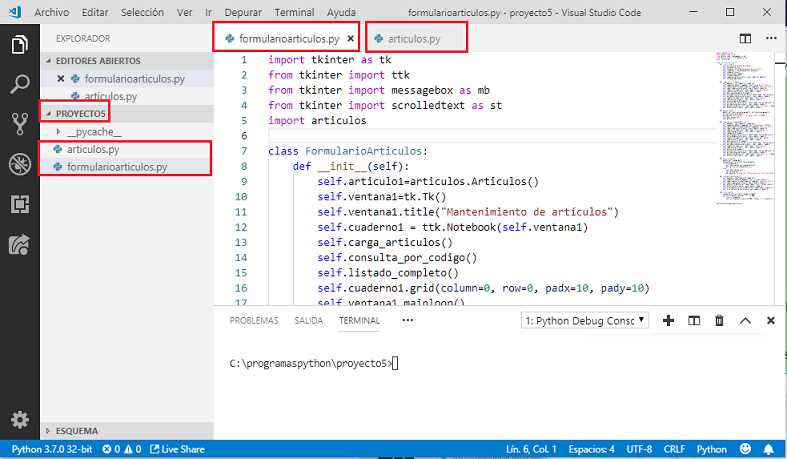Click class FormularioArticulos declaration

347,151
